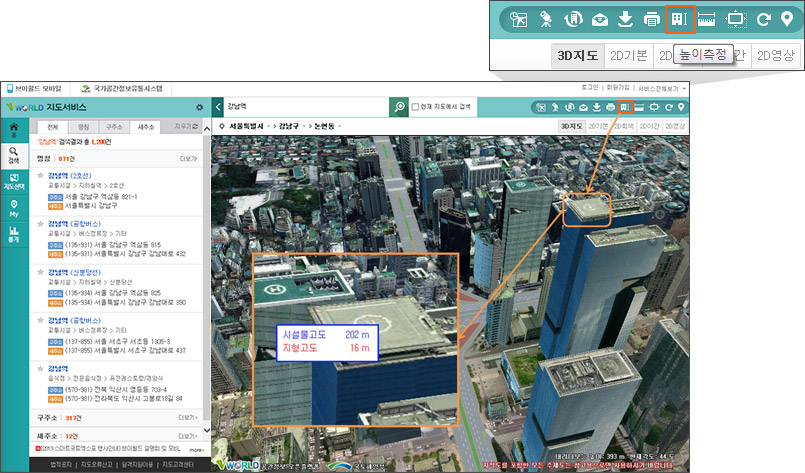Click the refresh arrow icon in the toolbar
Screen dimensions: 805x473
point(668,107)
